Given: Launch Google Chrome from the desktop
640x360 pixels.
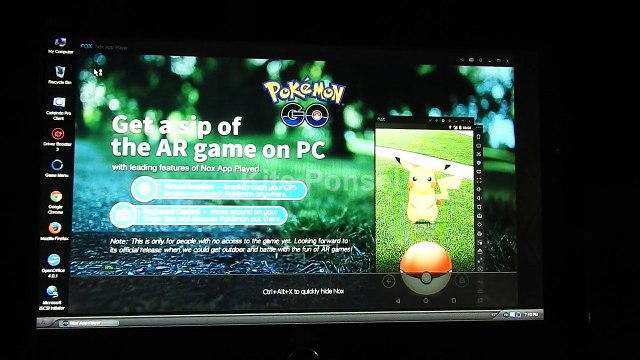Looking at the screenshot, I should tap(56, 202).
